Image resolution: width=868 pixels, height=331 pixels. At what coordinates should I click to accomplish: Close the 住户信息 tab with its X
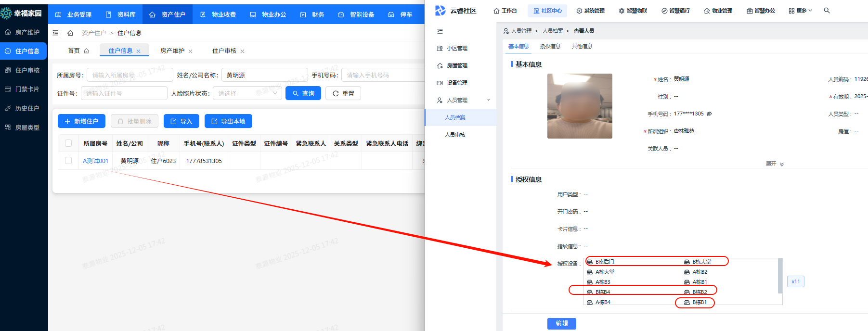(x=139, y=51)
